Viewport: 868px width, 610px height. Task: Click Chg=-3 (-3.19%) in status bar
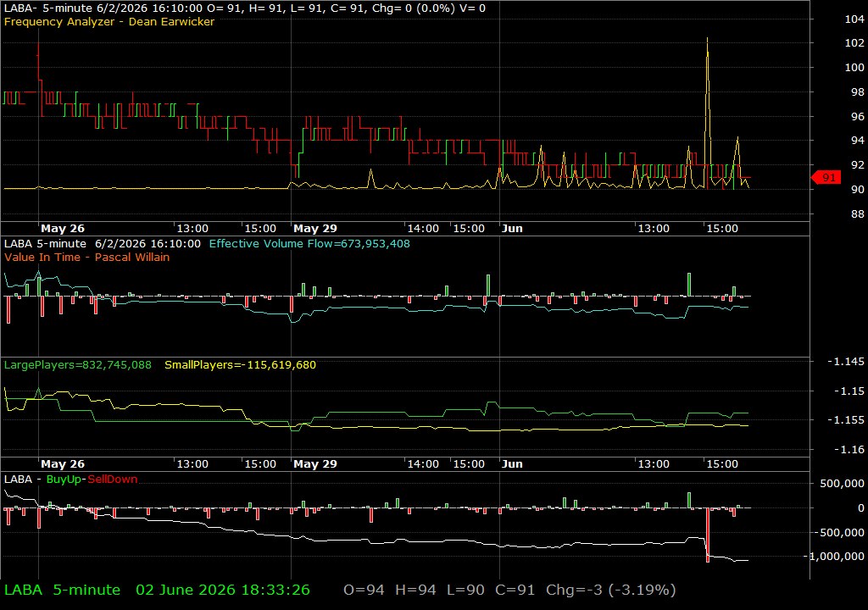pos(610,590)
